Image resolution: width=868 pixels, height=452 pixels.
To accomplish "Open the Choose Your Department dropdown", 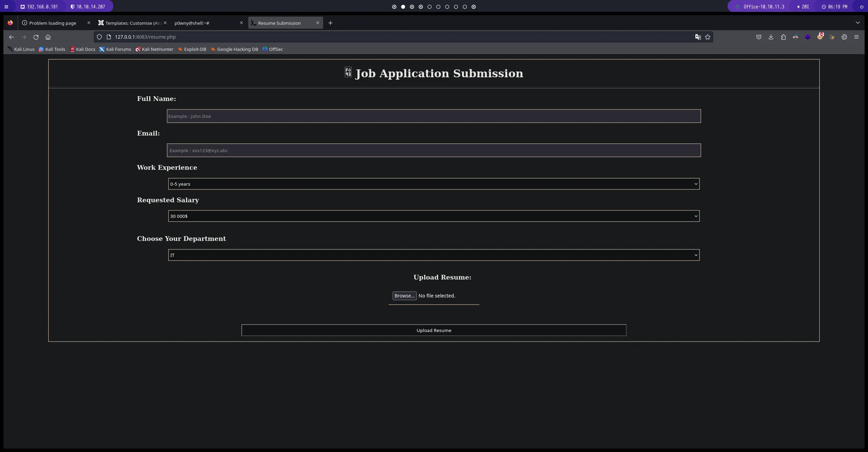I will pos(434,255).
